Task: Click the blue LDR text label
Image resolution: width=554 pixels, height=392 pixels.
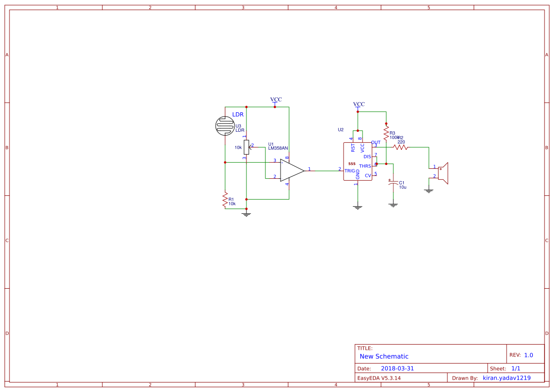Action: (x=238, y=115)
